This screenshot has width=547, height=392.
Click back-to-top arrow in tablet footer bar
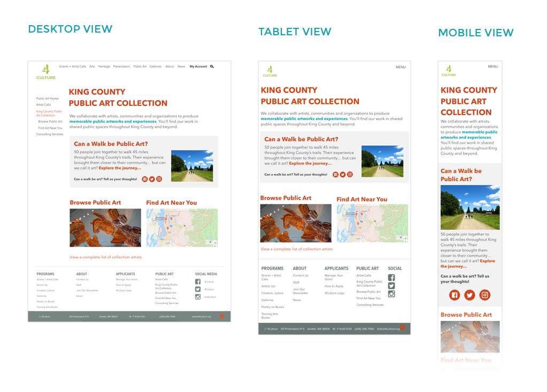tap(403, 327)
